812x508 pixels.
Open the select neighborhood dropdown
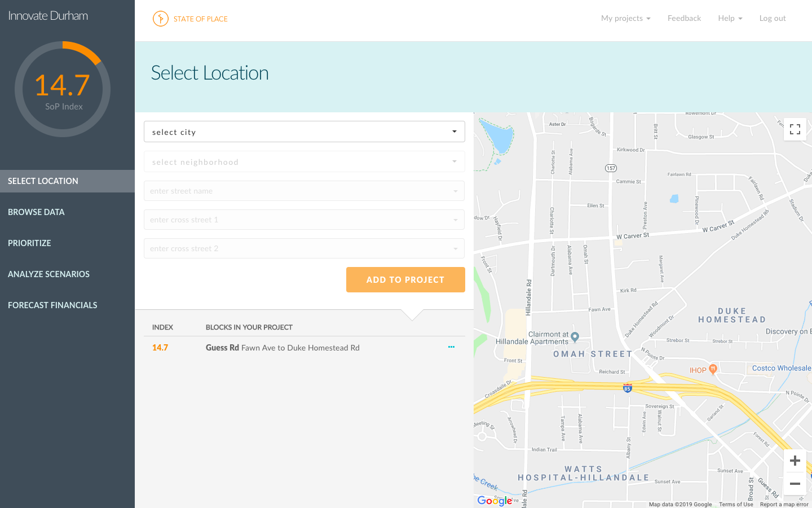304,161
